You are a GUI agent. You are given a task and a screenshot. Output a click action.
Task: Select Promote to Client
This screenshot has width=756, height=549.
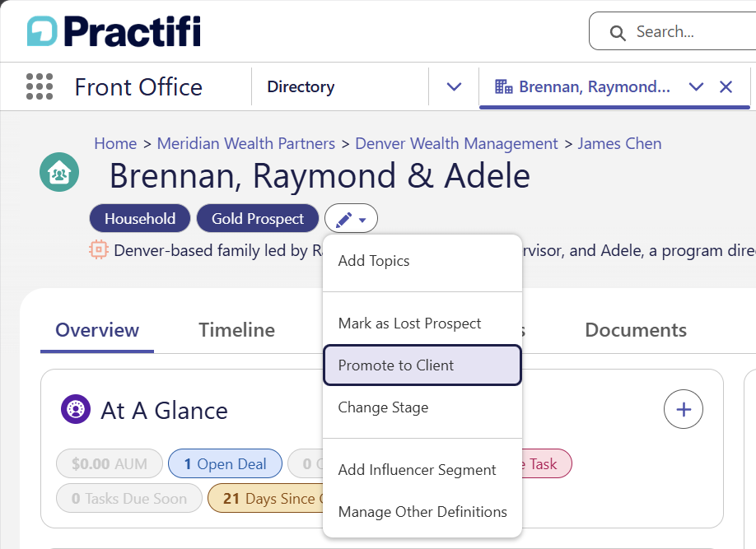coord(422,365)
